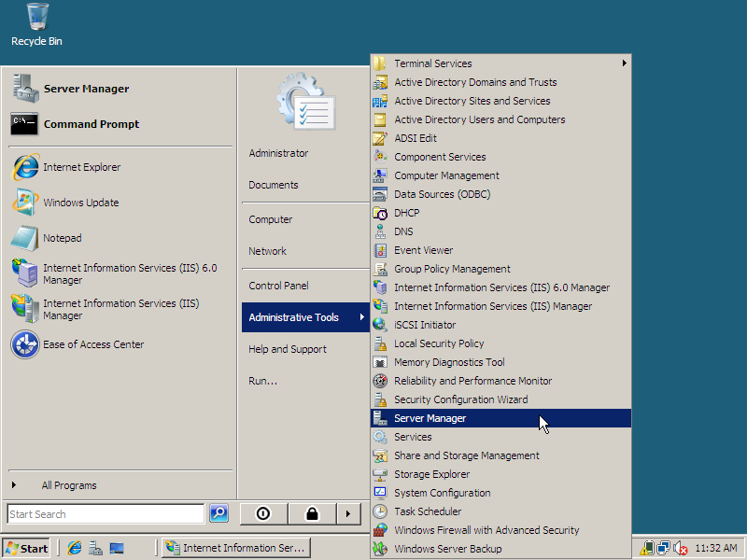Launch ADSI Edit tool
747x560 pixels.
500,138
